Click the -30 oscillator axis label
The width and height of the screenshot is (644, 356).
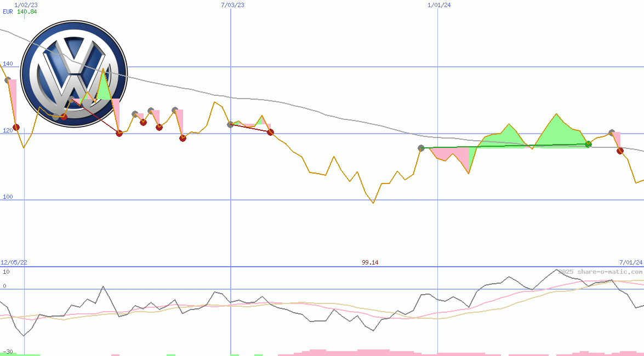click(x=8, y=352)
